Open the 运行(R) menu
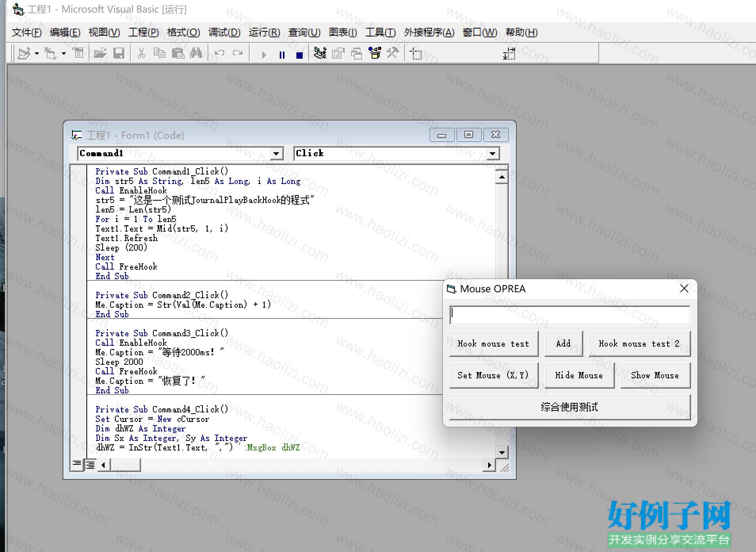The width and height of the screenshot is (756, 552). click(x=264, y=33)
